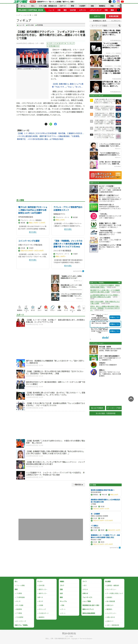Open the X (Twitter) icon in header
The width and height of the screenshot is (138, 644).
110,2
